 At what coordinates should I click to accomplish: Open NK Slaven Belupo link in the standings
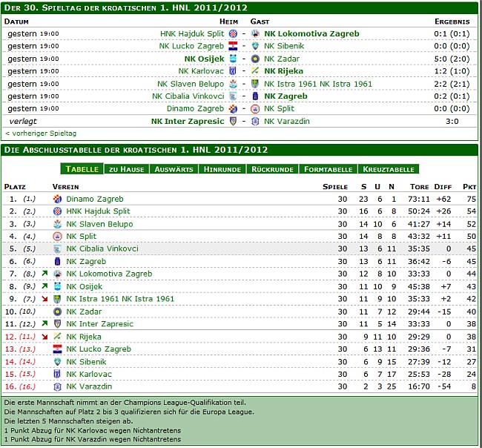99,224
